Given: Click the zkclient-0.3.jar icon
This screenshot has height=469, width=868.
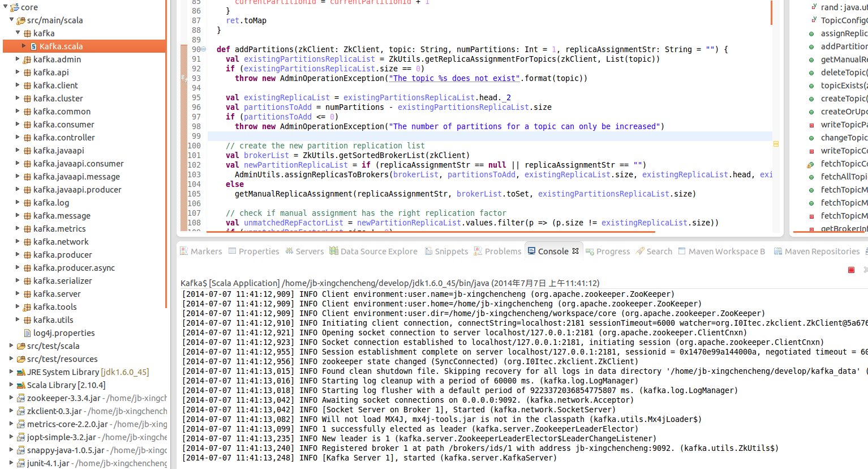Looking at the screenshot, I should tap(21, 411).
